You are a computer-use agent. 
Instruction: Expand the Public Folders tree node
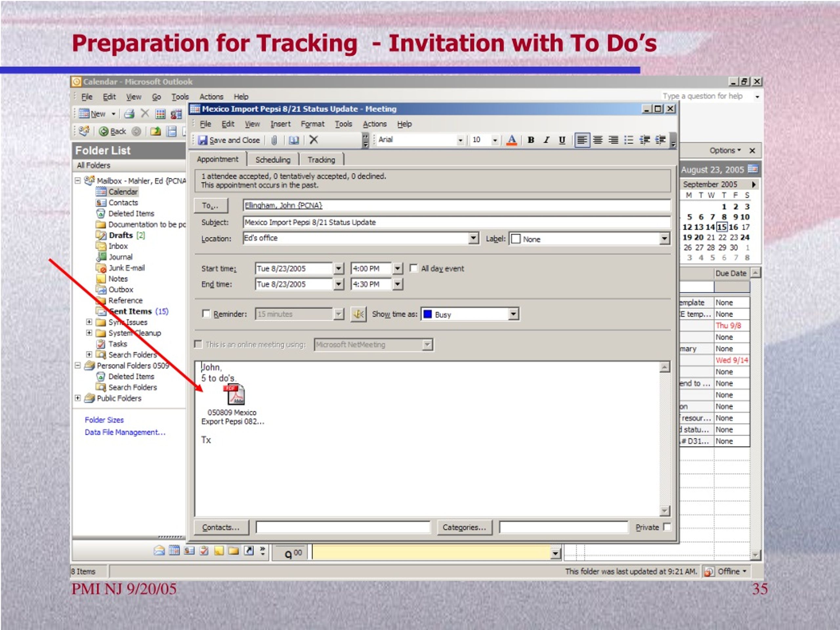[77, 398]
